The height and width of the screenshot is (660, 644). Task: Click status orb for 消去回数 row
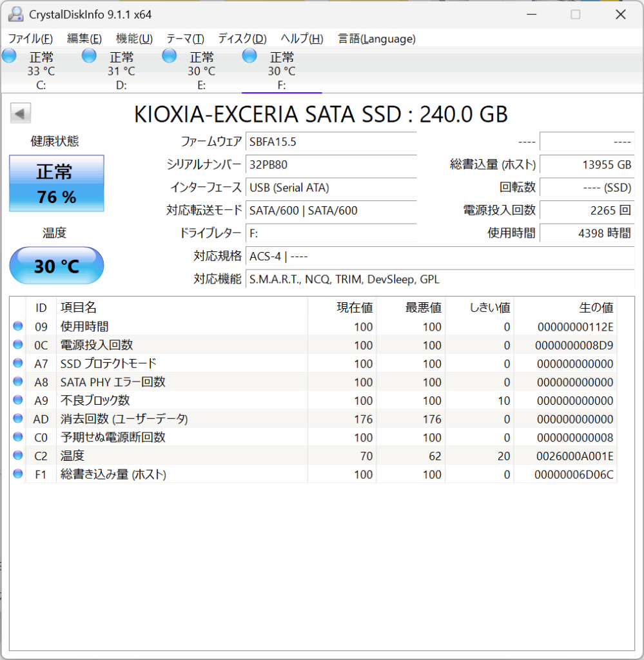[17, 418]
